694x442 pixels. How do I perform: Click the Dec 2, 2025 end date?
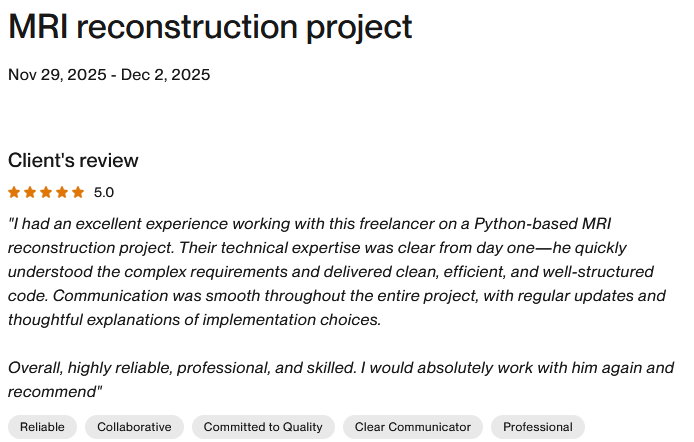pos(166,75)
